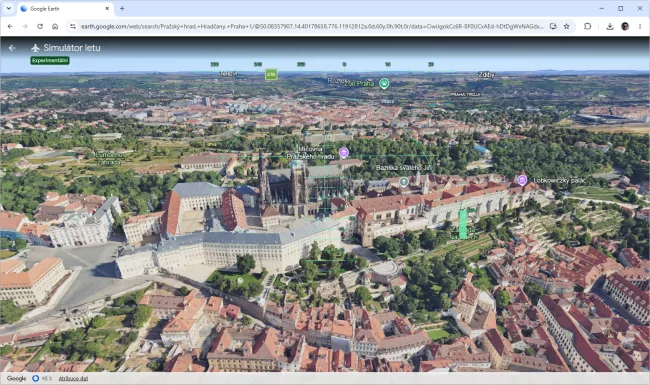The width and height of the screenshot is (650, 385).
Task: Open Chrome downloads
Action: 610,26
